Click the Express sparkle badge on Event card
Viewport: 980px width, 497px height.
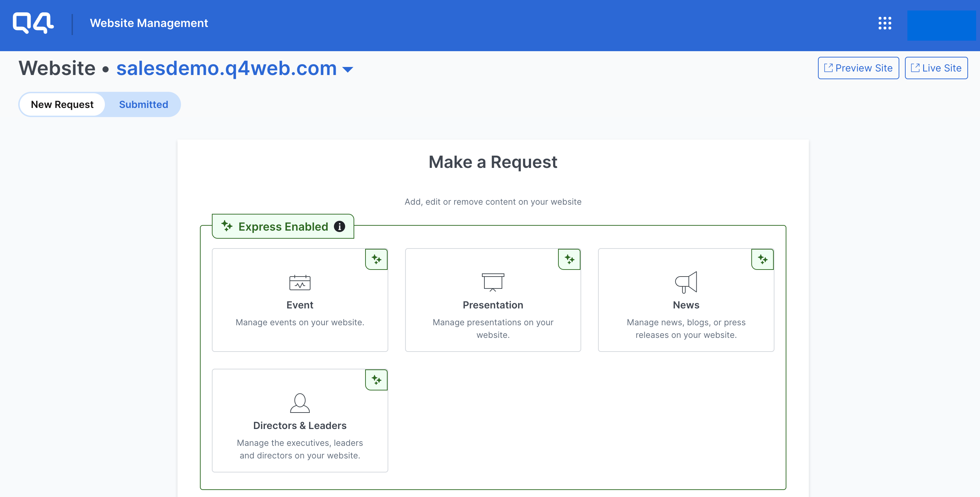pos(376,259)
